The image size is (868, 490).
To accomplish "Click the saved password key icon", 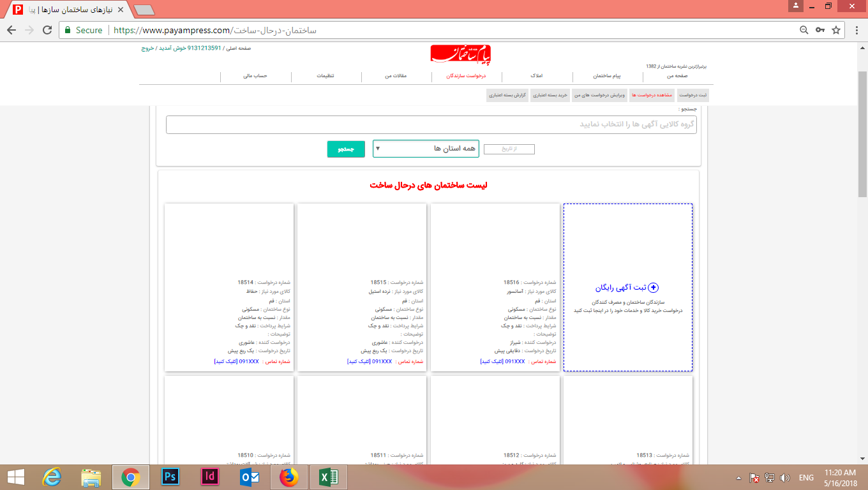I will point(820,30).
